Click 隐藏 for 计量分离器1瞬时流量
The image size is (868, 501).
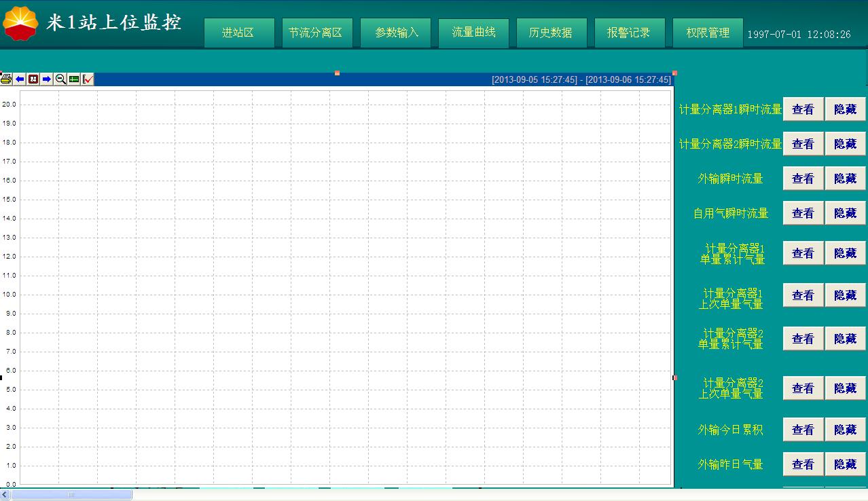846,109
